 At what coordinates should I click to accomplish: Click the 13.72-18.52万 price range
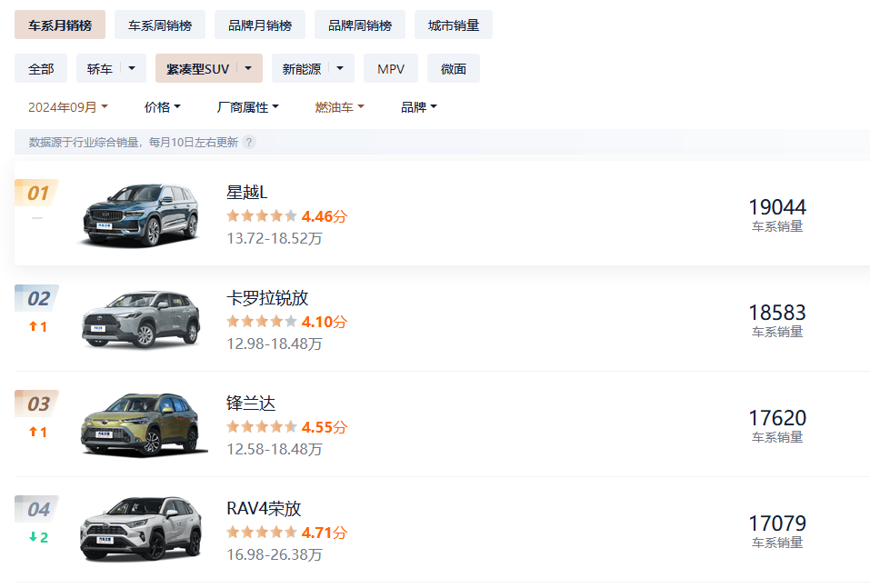(275, 238)
